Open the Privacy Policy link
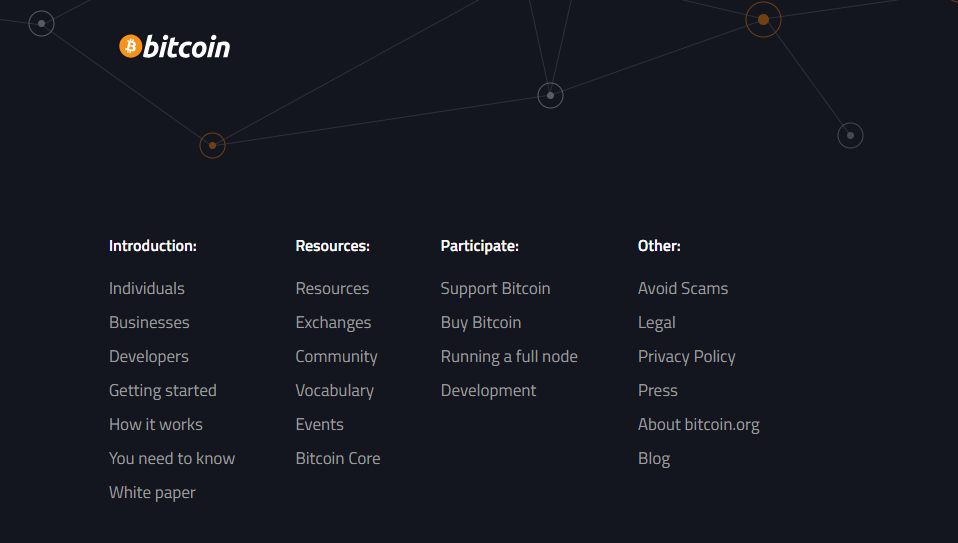The width and height of the screenshot is (958, 543). 686,356
